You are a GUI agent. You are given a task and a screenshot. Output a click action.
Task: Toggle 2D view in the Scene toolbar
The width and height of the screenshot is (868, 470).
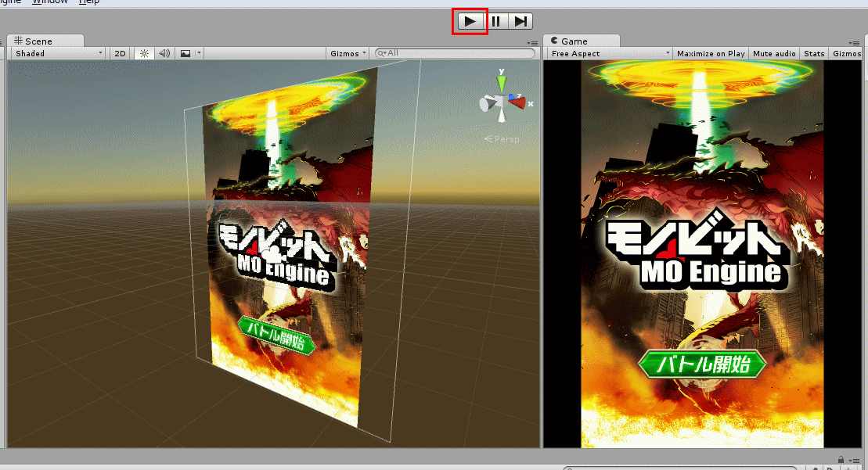click(x=120, y=54)
